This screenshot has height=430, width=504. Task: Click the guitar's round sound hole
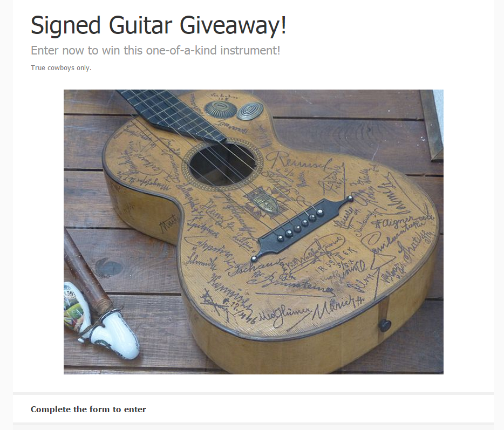(222, 165)
